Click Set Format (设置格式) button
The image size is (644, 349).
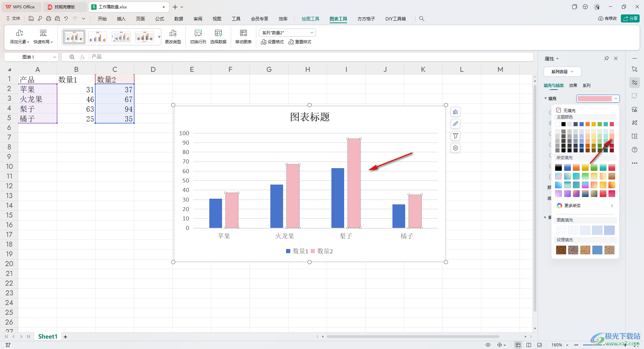(x=272, y=42)
